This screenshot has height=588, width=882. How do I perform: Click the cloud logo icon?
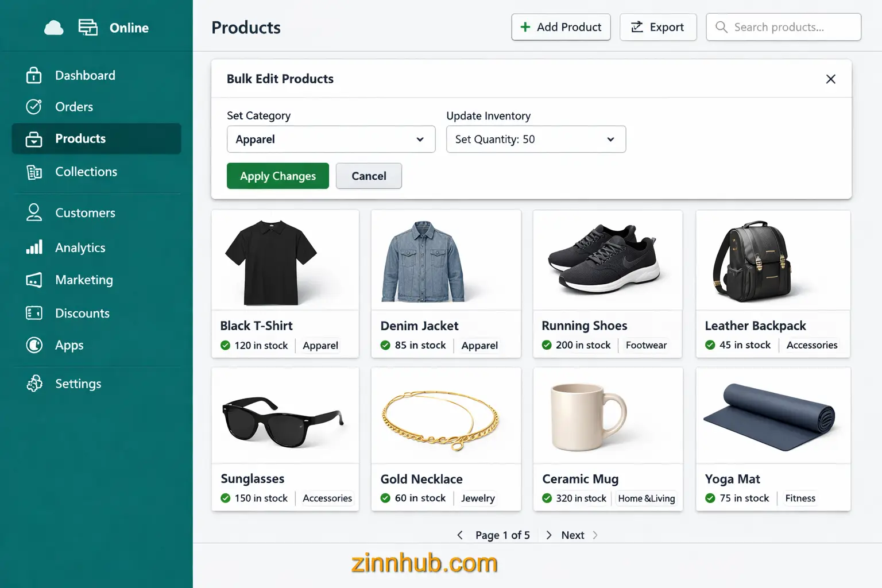point(54,28)
